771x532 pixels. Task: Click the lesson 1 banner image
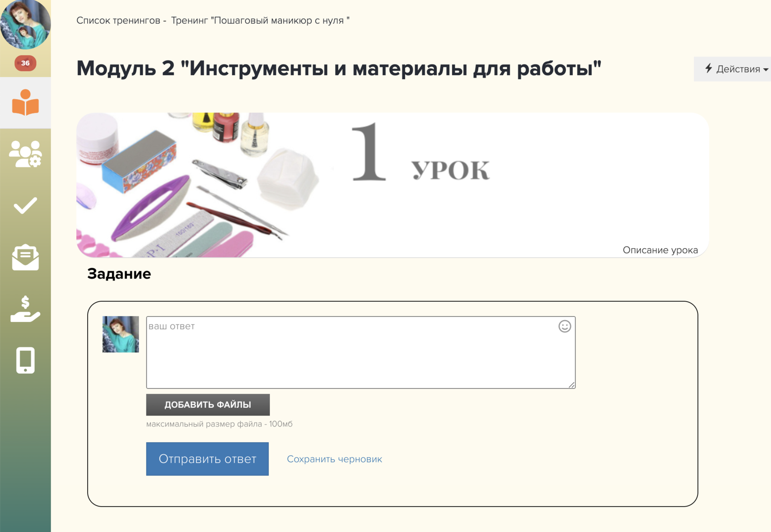point(392,183)
